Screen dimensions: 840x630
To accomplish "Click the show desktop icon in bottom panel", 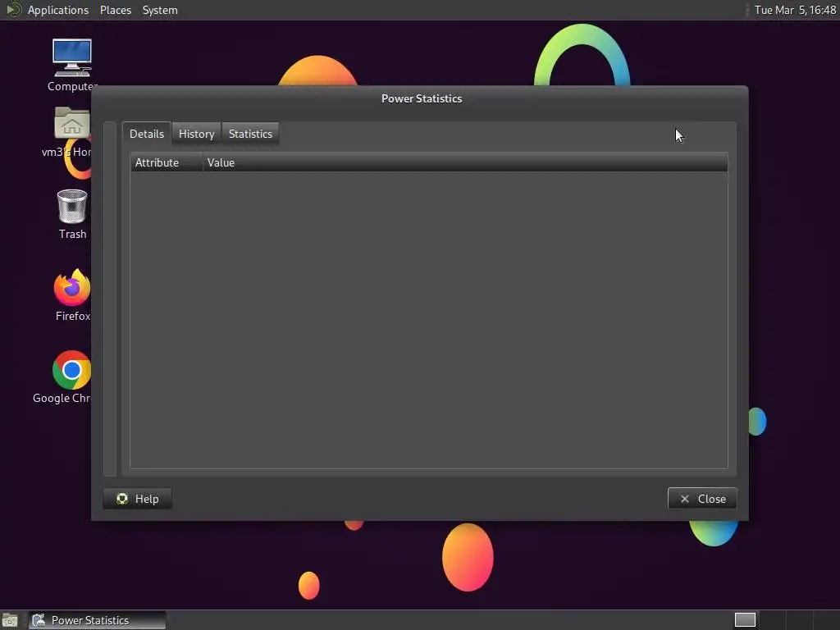I will coord(10,620).
